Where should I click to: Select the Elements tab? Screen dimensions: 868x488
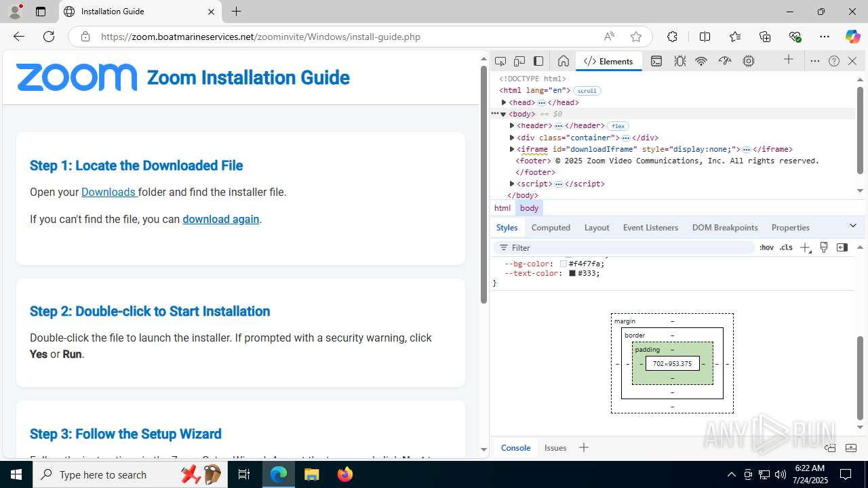608,61
